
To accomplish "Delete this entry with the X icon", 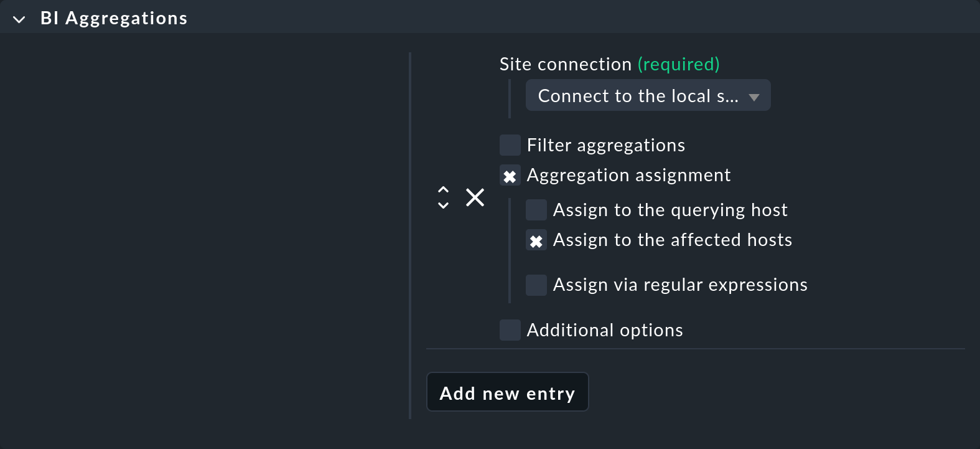I will click(x=475, y=197).
